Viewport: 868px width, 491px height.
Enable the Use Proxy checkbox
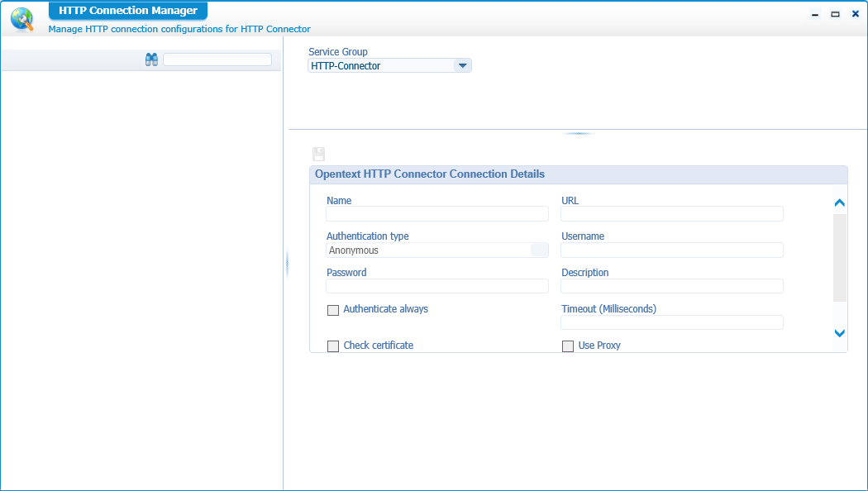[567, 346]
